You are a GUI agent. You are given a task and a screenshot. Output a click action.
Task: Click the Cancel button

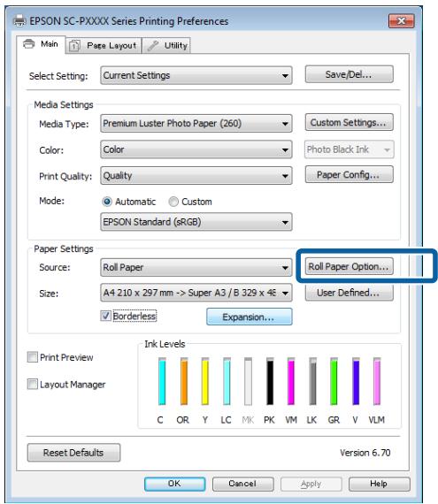(242, 484)
